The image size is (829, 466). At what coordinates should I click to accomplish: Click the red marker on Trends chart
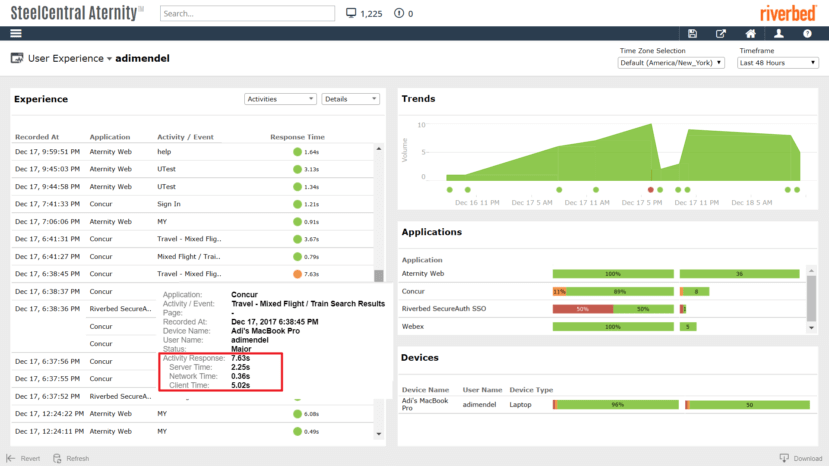pyautogui.click(x=650, y=190)
